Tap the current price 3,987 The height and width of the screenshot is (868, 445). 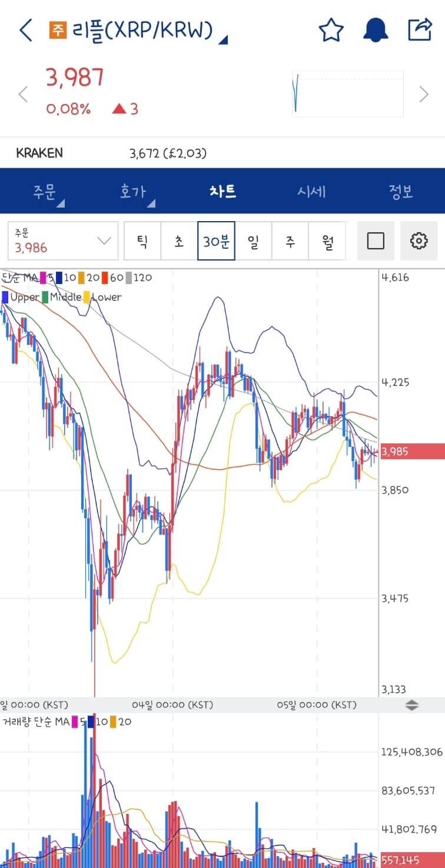pos(75,78)
